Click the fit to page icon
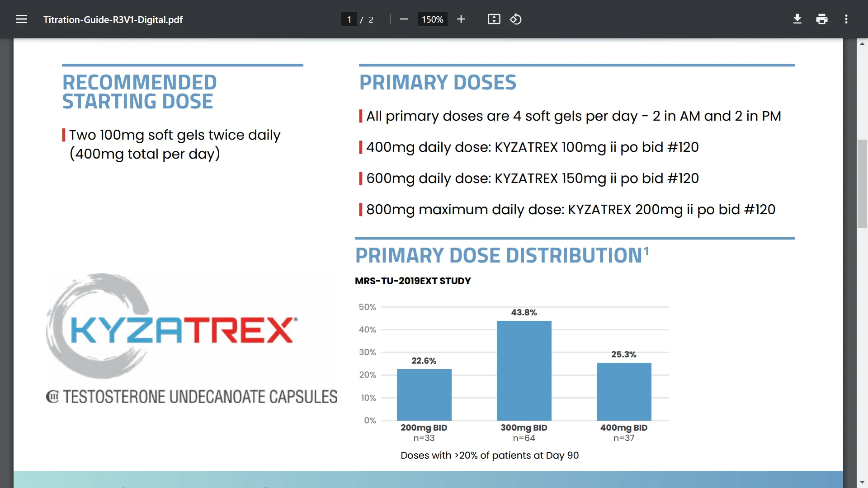The image size is (868, 488). 494,19
